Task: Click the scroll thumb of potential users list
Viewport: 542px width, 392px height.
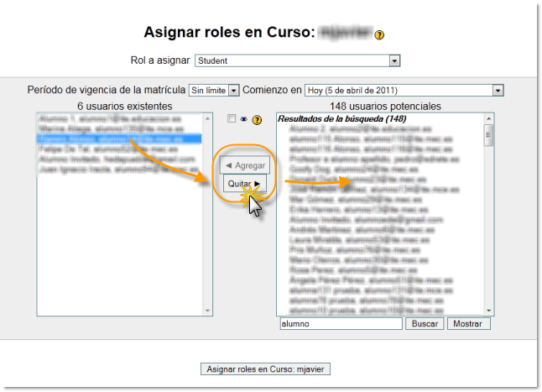Action: click(x=488, y=135)
